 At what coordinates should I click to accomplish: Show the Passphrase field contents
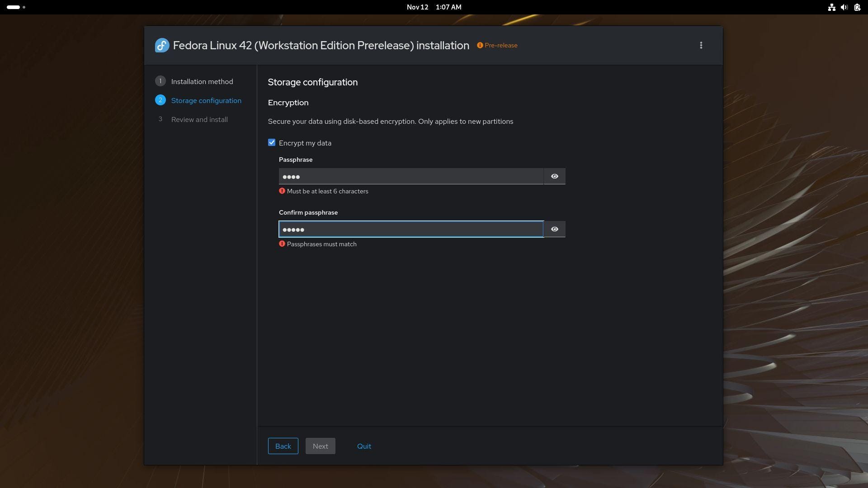(554, 176)
